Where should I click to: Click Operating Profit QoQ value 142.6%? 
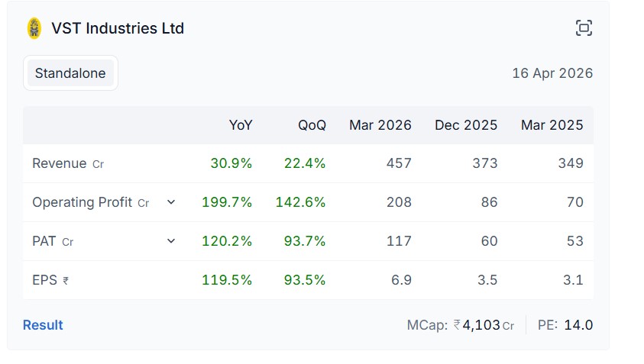[300, 202]
